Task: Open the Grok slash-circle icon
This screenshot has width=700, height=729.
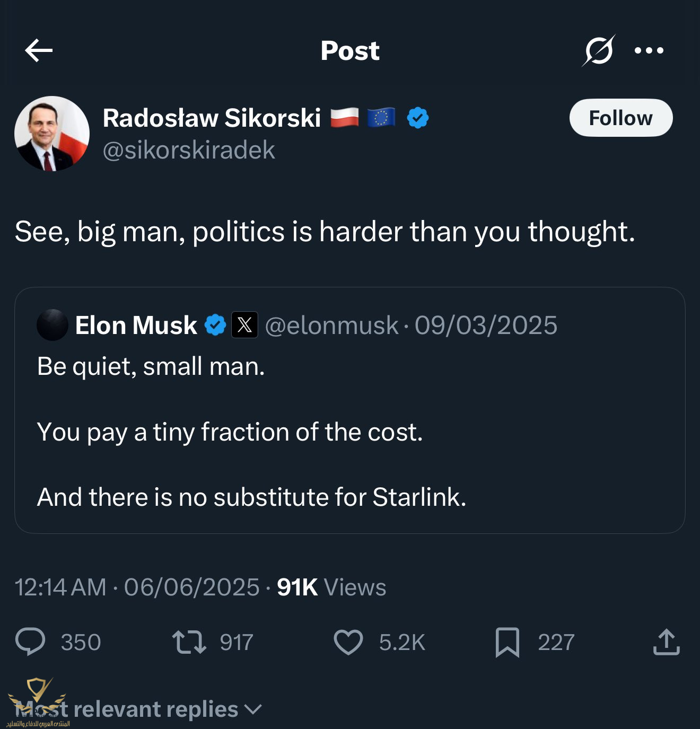Action: (599, 51)
